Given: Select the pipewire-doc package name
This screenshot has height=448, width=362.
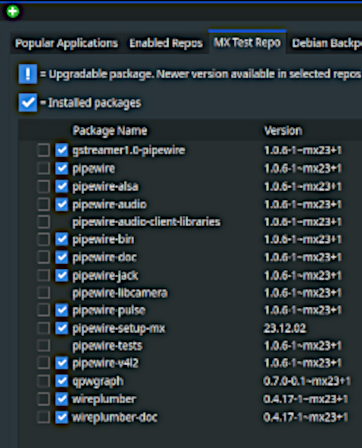Looking at the screenshot, I should (x=104, y=257).
